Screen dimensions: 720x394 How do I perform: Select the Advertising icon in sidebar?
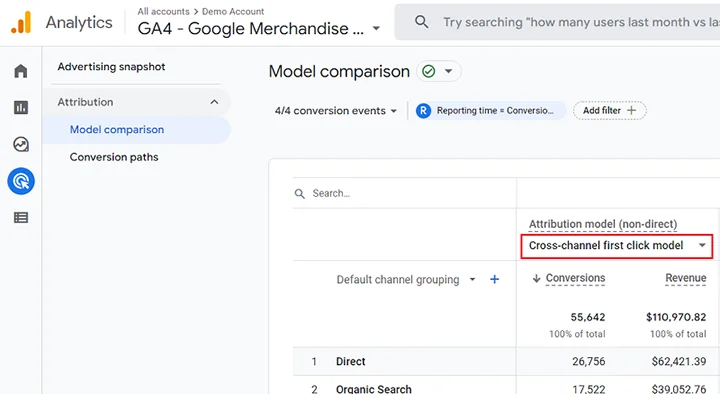21,181
